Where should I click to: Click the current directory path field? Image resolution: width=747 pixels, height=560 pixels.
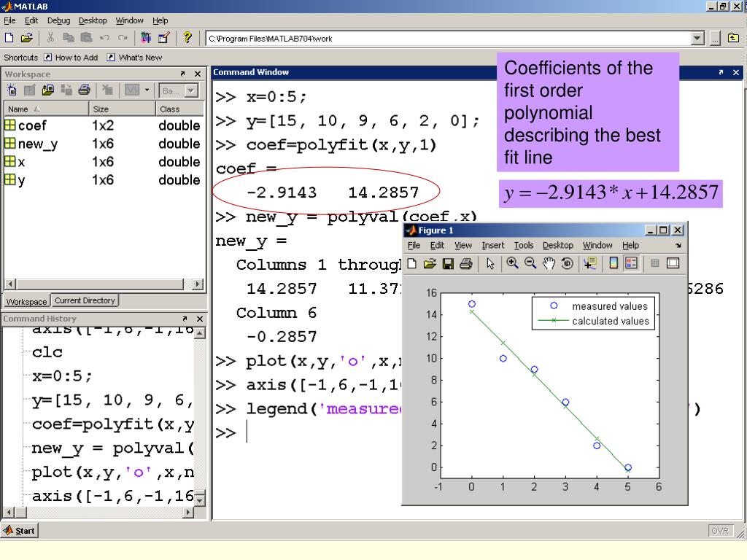[x=449, y=39]
